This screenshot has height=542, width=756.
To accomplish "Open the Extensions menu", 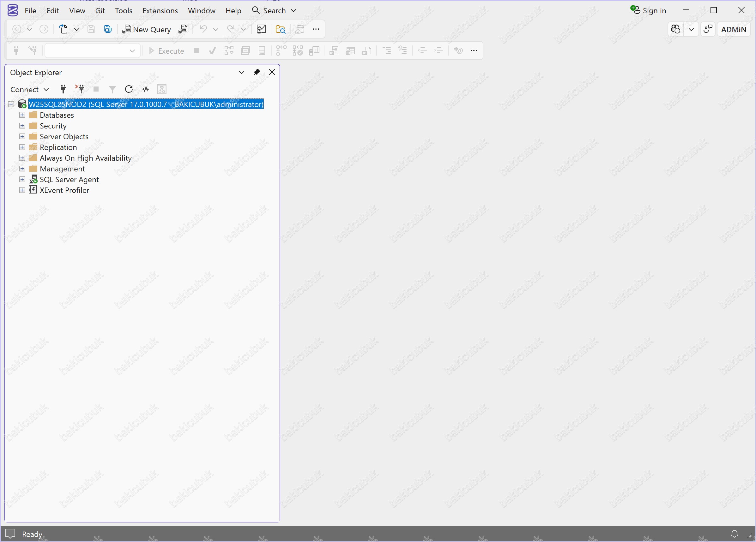I will click(160, 11).
